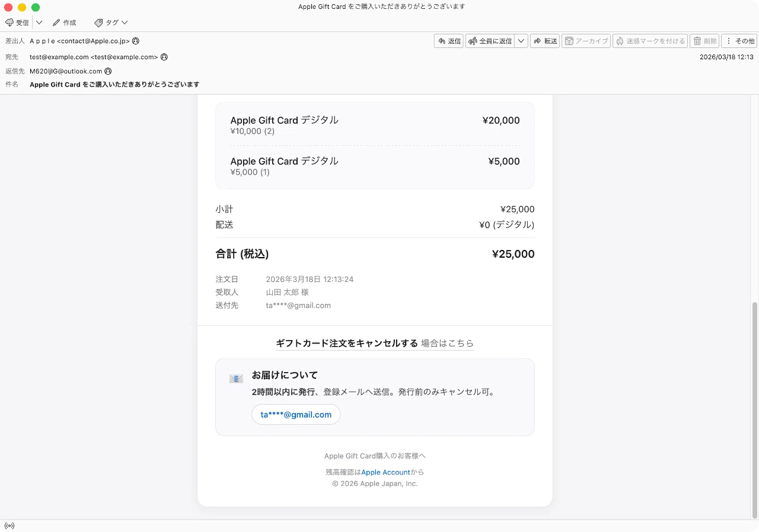
Task: Click the contact icon beside contact@Apple.co.jp
Action: [x=136, y=41]
